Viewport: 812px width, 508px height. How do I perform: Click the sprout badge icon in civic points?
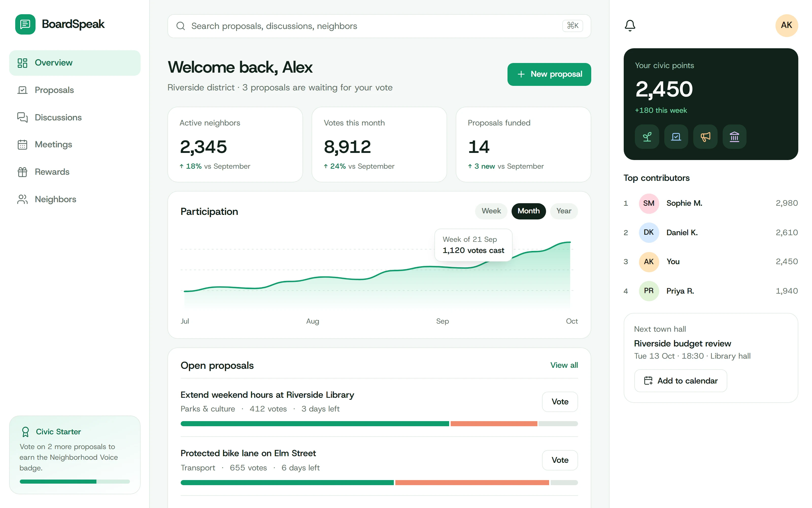tap(647, 137)
